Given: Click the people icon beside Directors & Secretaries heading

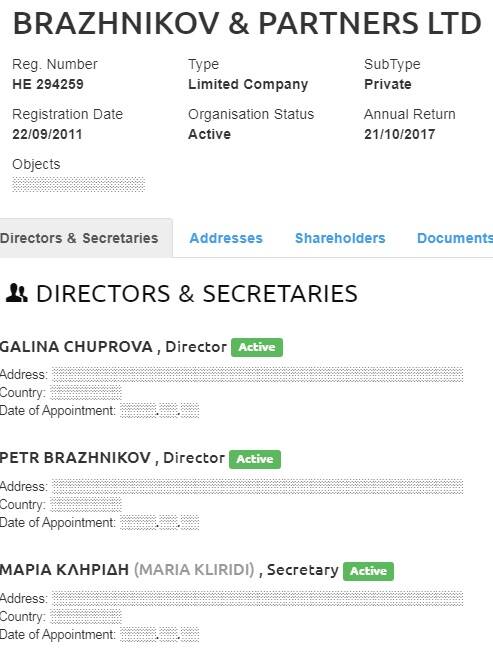Looking at the screenshot, I should tap(17, 293).
